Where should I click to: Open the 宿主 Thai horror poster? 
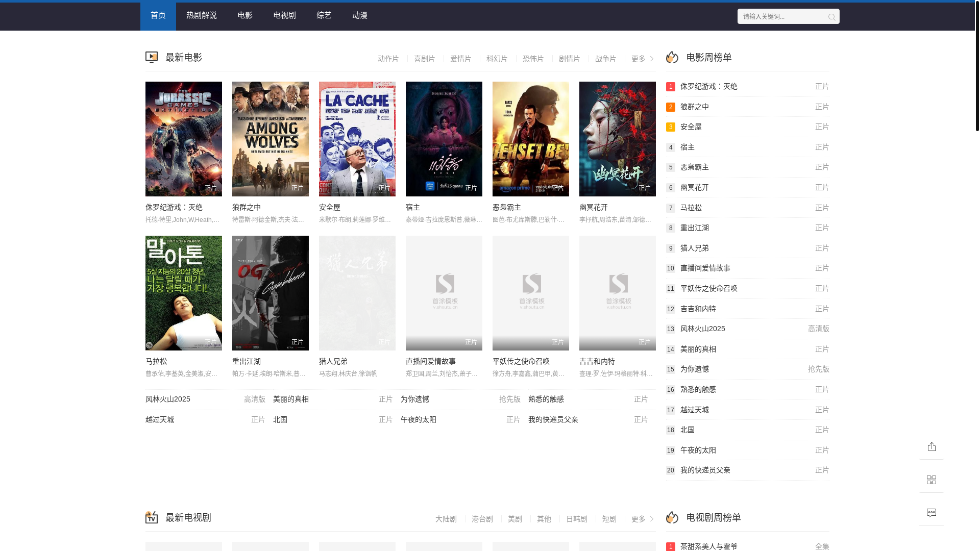tap(444, 139)
